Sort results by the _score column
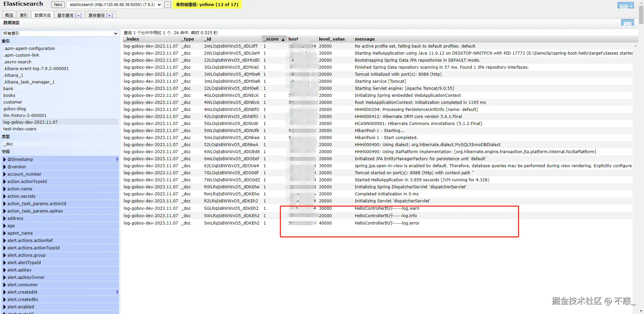Viewport: 644px width, 314px height. 274,39
